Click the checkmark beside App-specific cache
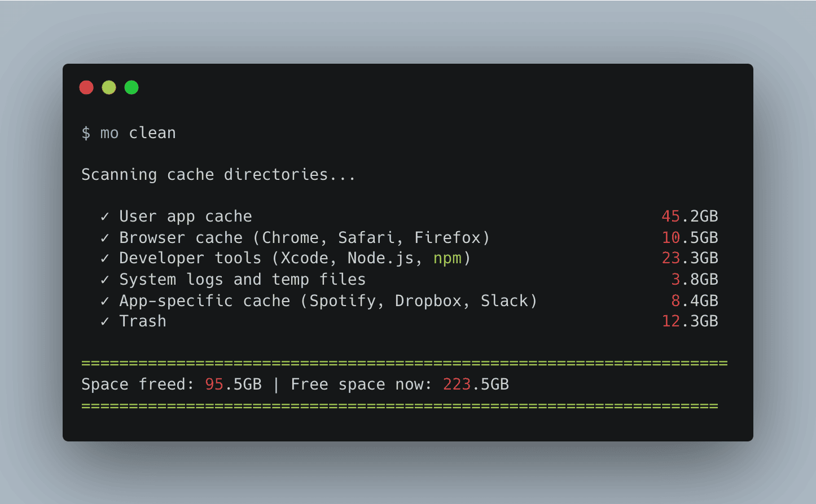Viewport: 816px width, 504px height. [104, 301]
